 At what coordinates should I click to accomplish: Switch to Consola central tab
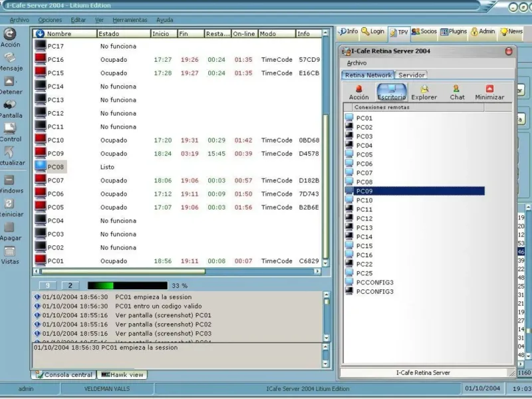(x=64, y=374)
